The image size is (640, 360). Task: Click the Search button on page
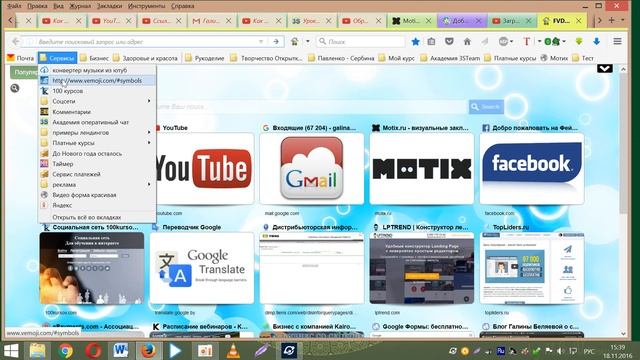486,107
